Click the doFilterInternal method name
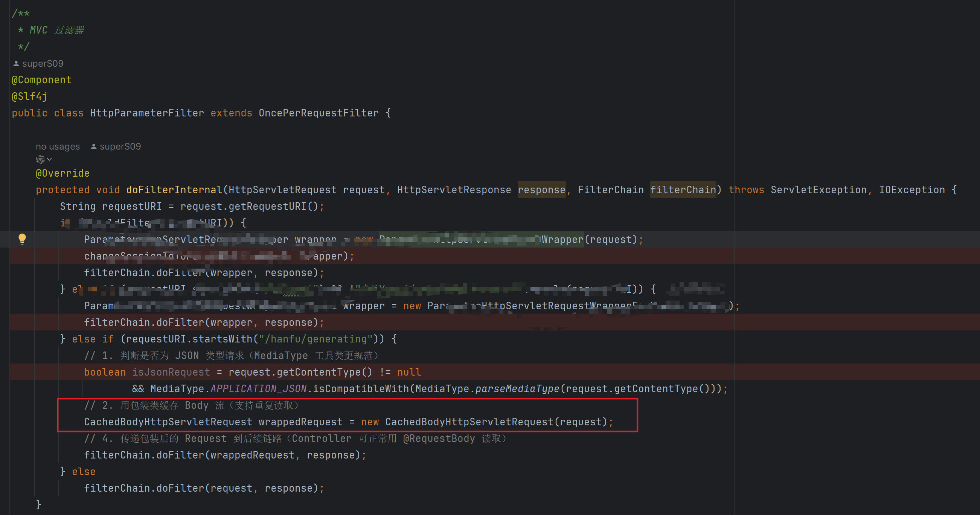The image size is (980, 515). (x=174, y=190)
